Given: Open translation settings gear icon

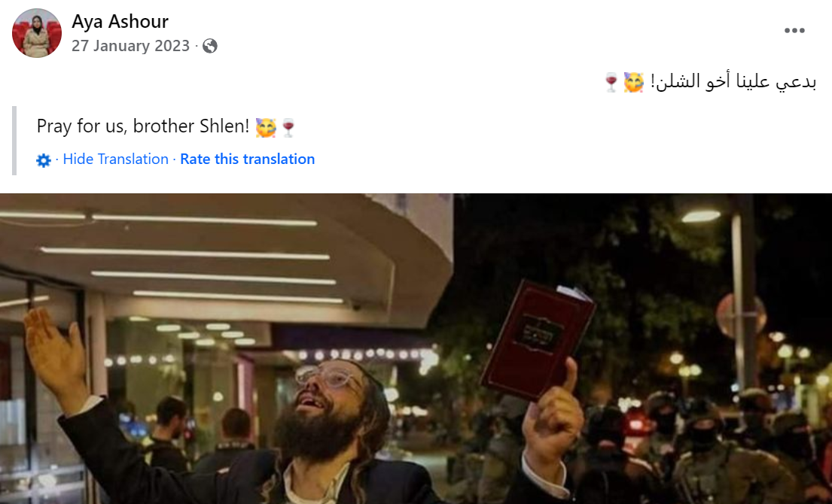Looking at the screenshot, I should [x=44, y=160].
